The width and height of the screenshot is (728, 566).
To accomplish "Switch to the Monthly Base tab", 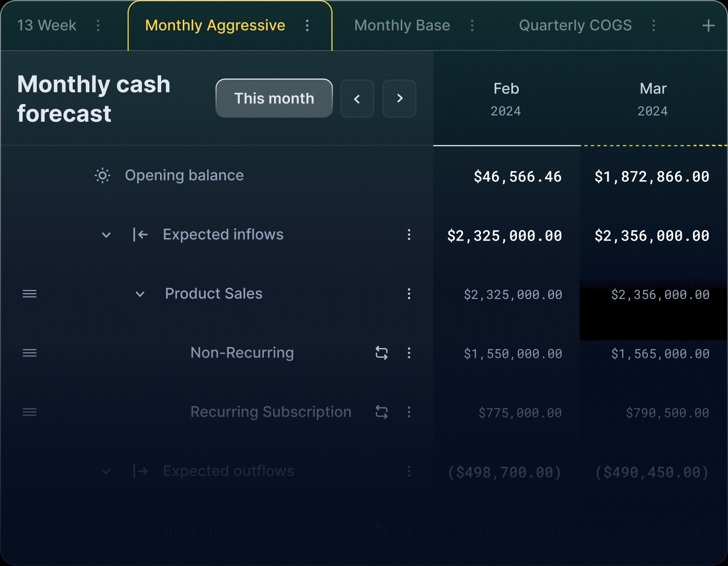I will [x=402, y=26].
